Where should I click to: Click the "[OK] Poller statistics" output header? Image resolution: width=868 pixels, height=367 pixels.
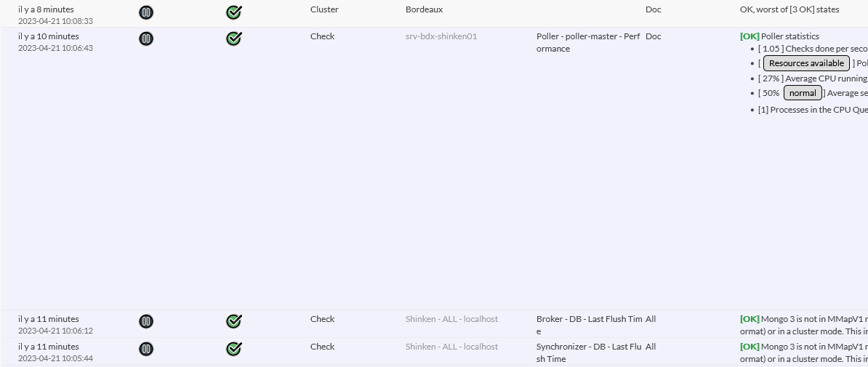click(x=779, y=36)
